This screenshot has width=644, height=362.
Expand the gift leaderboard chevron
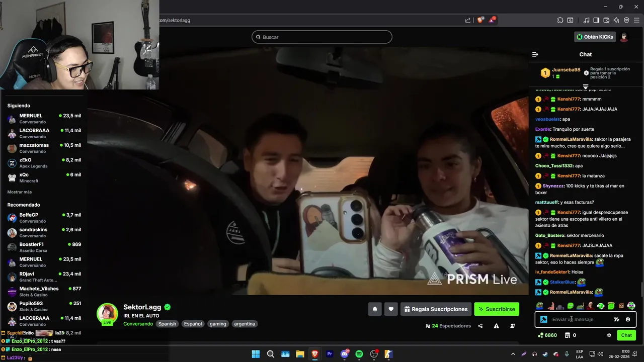click(x=586, y=86)
